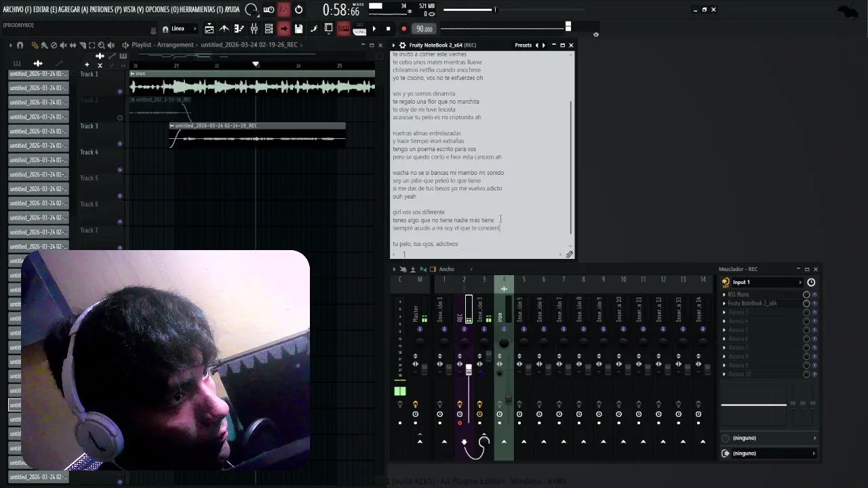
Task: Show audio clips in the picker panel
Action: click(x=37, y=63)
